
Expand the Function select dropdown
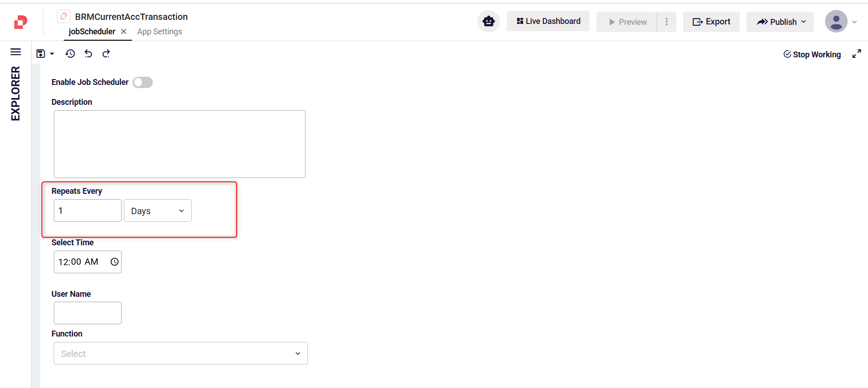180,353
